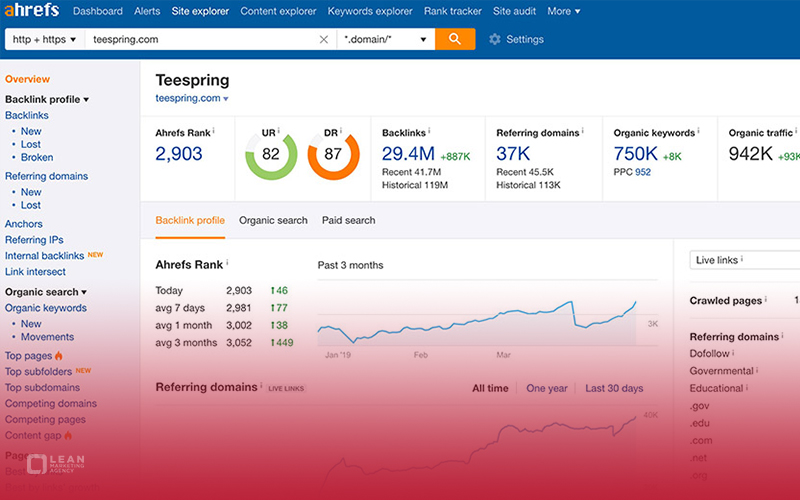The height and width of the screenshot is (500, 800).
Task: Open Site explorer in top navigation
Action: point(200,11)
